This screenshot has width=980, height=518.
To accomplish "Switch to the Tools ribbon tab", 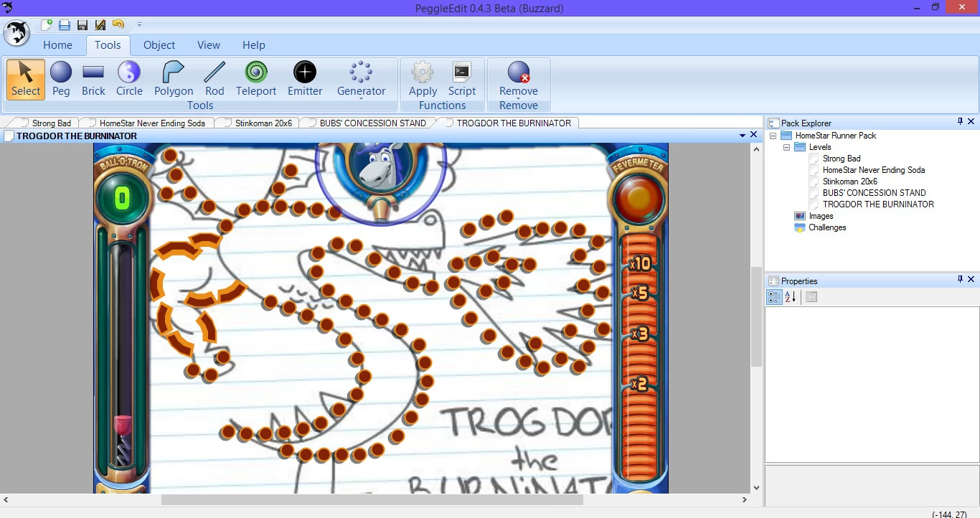I will (108, 44).
